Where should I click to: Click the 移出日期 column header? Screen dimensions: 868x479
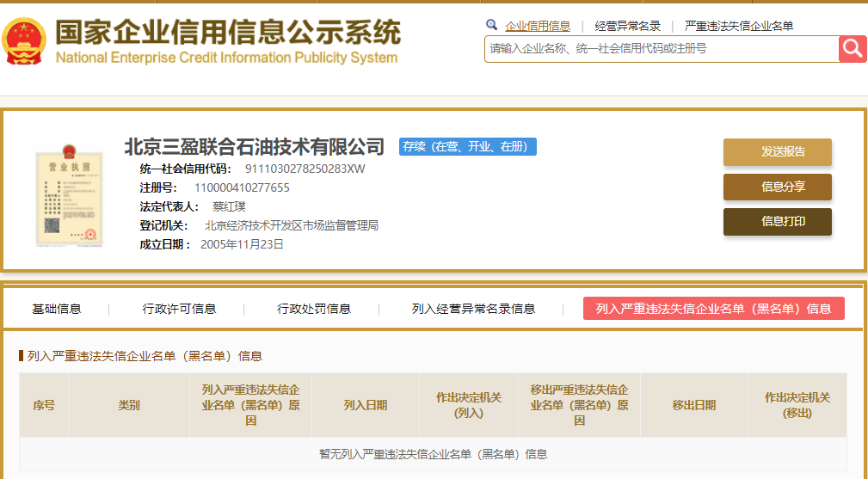(694, 405)
